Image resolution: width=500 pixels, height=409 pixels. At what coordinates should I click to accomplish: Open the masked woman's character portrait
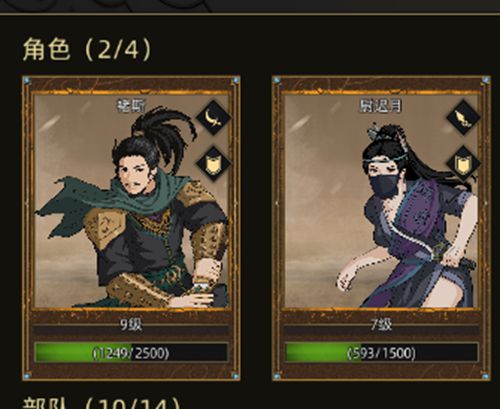(381, 201)
